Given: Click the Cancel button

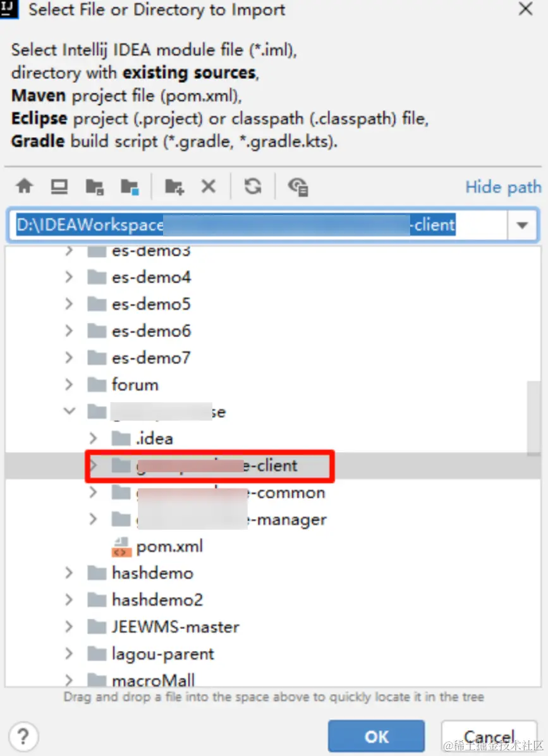Looking at the screenshot, I should (489, 736).
